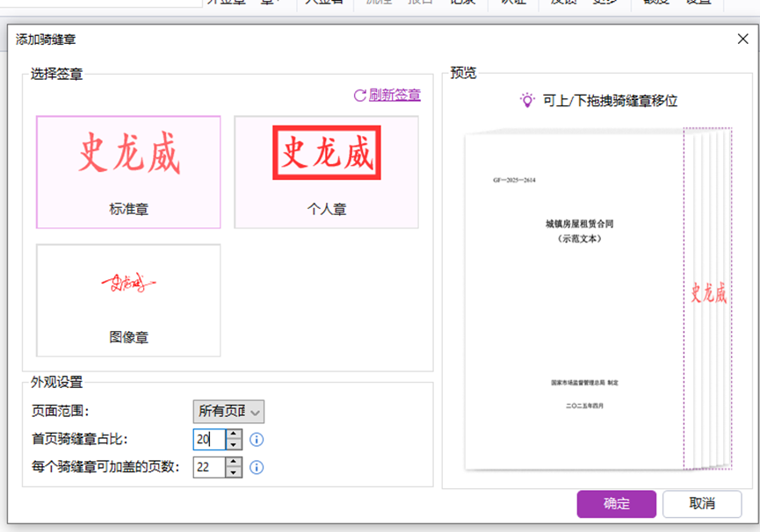Click the 刷新签章 link
Image resolution: width=760 pixels, height=532 pixels.
coord(394,96)
